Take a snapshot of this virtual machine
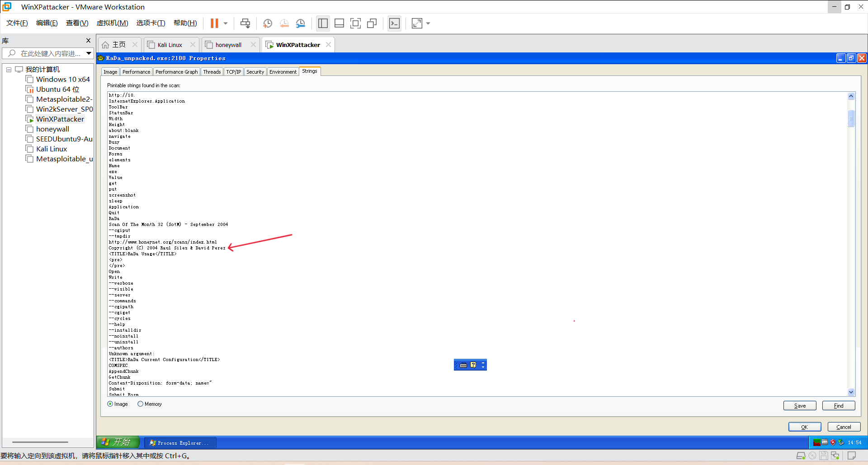The image size is (868, 465). [268, 23]
